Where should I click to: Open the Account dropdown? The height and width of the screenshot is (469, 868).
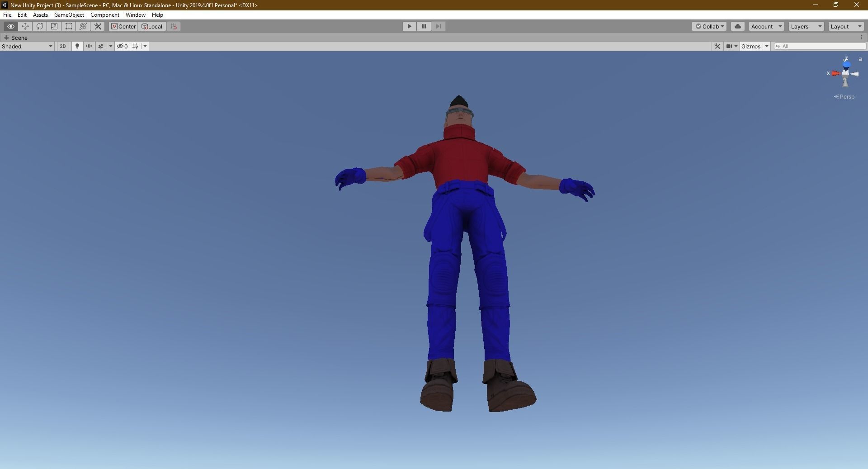(x=767, y=26)
